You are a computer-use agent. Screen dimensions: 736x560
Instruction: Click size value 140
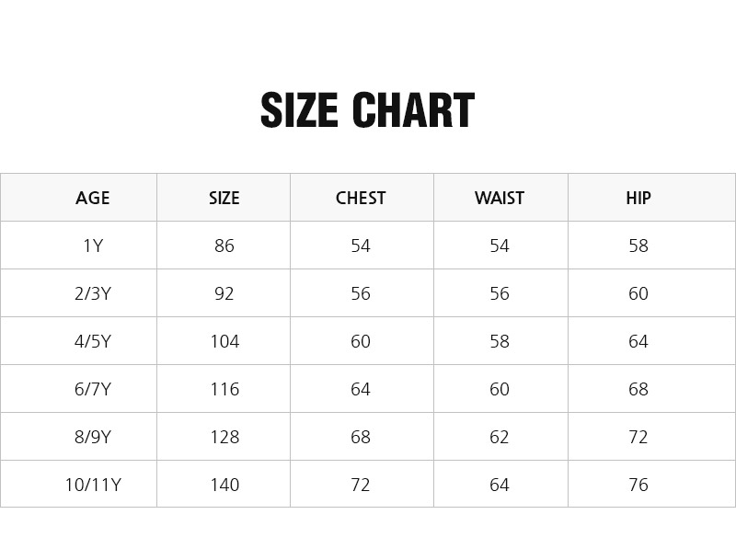pos(224,485)
